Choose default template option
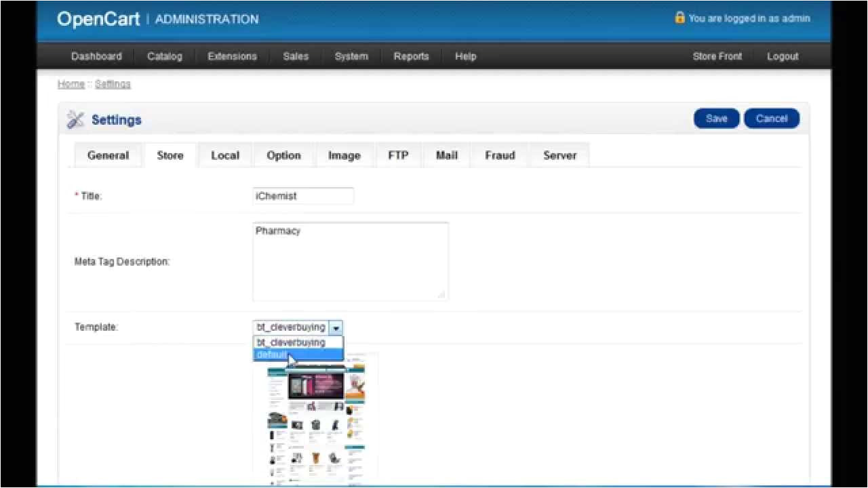Viewport: 868px width, 488px height. pyautogui.click(x=298, y=354)
